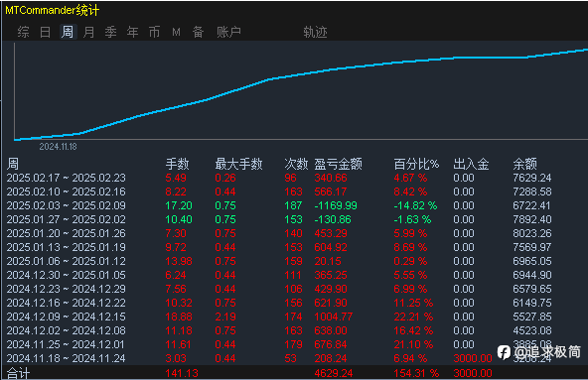Click the 余额 column header
The height and width of the screenshot is (380, 588).
click(525, 164)
